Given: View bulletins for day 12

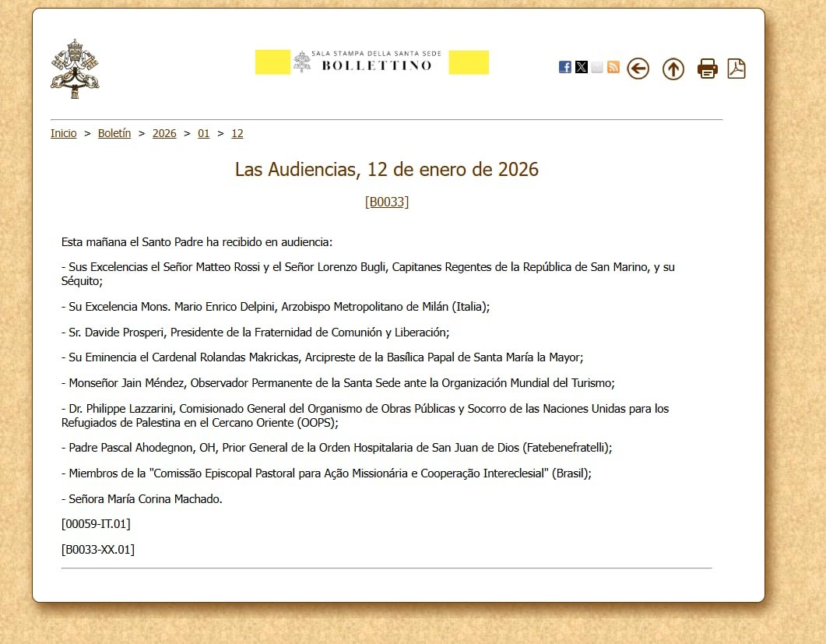Looking at the screenshot, I should point(237,133).
